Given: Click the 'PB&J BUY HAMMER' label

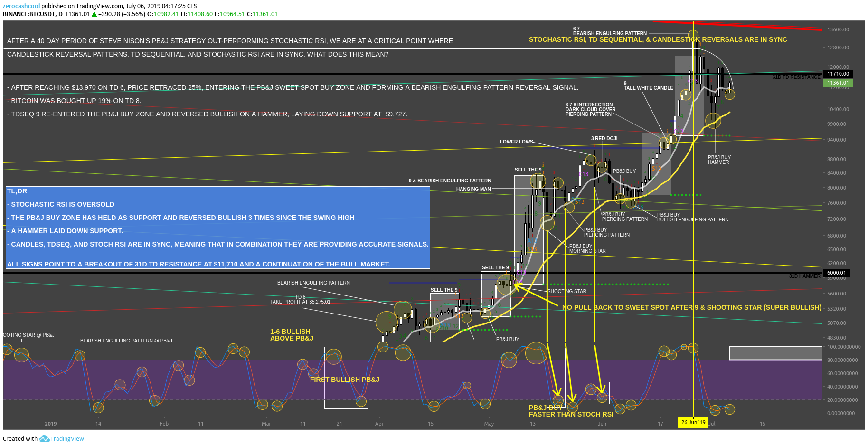Looking at the screenshot, I should (x=719, y=160).
